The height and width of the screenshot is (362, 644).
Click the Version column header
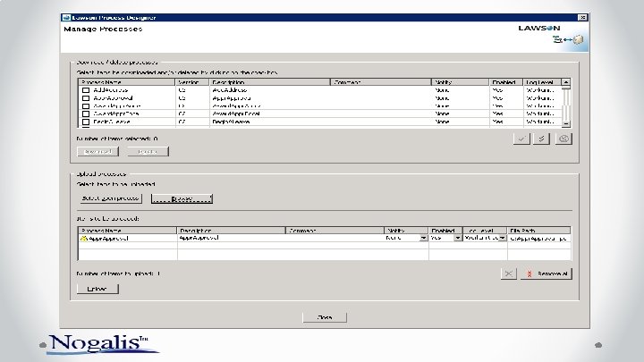click(191, 82)
